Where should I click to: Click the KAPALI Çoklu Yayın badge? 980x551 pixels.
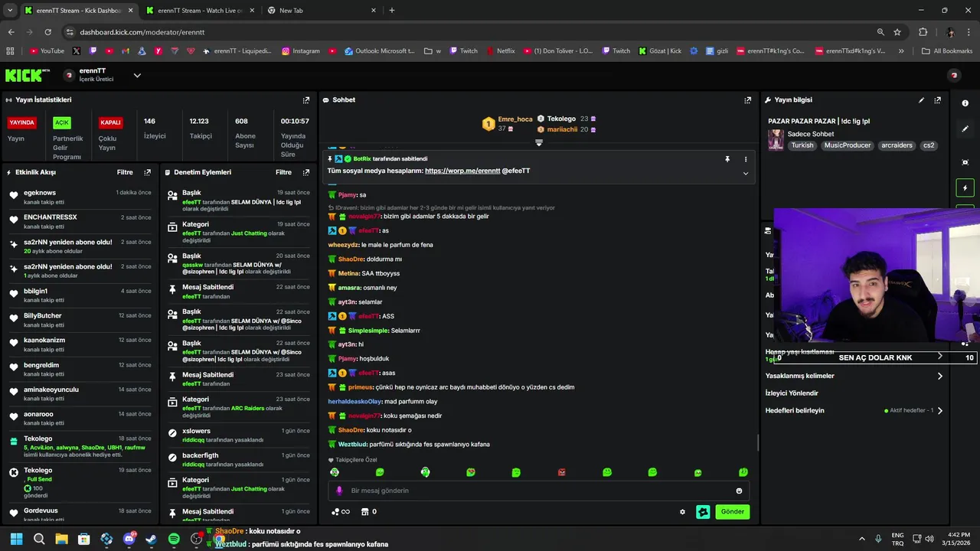point(110,122)
